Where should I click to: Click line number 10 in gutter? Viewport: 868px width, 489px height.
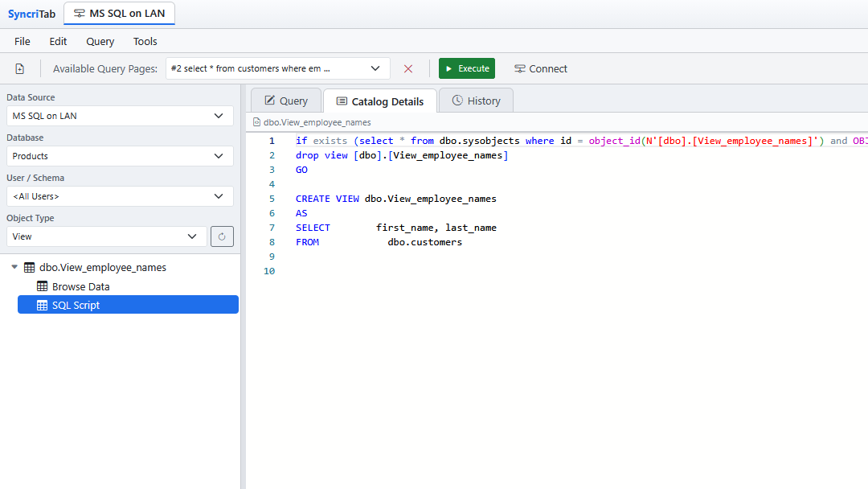tap(269, 271)
